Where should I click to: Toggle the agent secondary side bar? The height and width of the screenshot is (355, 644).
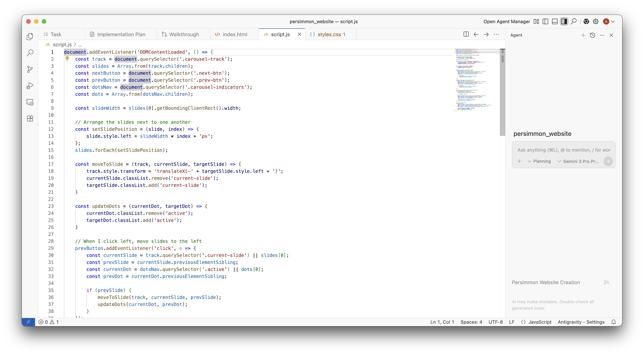564,21
